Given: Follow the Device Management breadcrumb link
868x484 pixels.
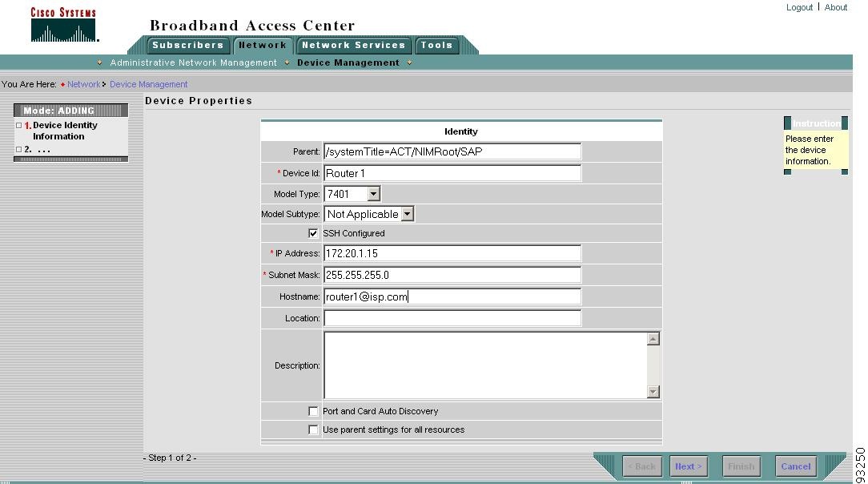Looking at the screenshot, I should (x=148, y=84).
